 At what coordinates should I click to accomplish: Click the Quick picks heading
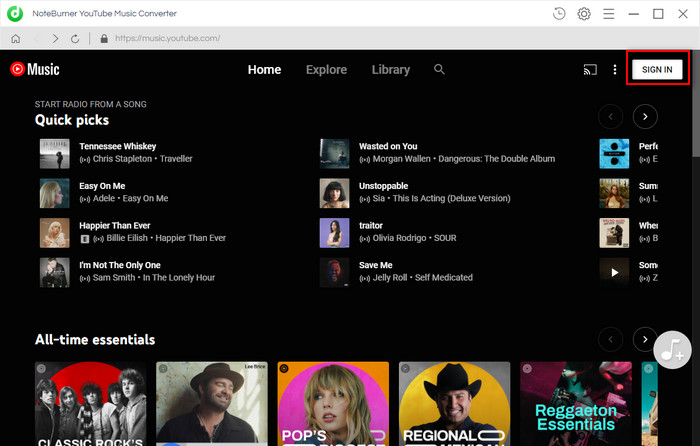[x=72, y=120]
